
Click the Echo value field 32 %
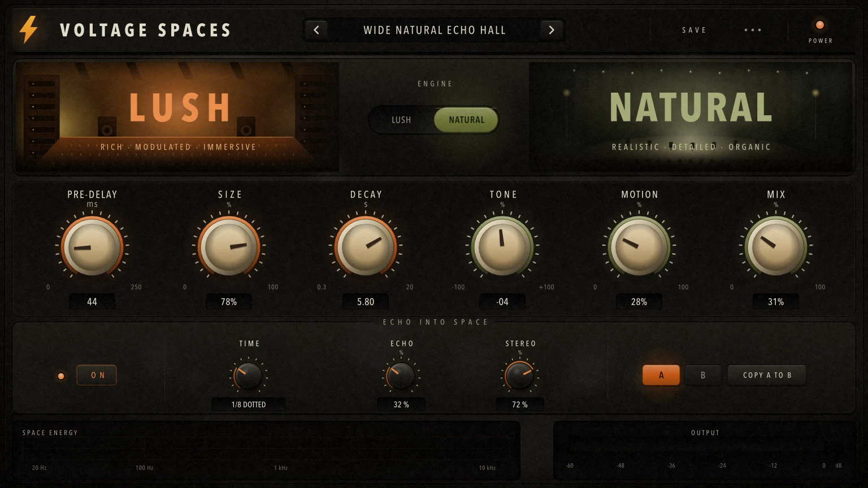click(401, 404)
